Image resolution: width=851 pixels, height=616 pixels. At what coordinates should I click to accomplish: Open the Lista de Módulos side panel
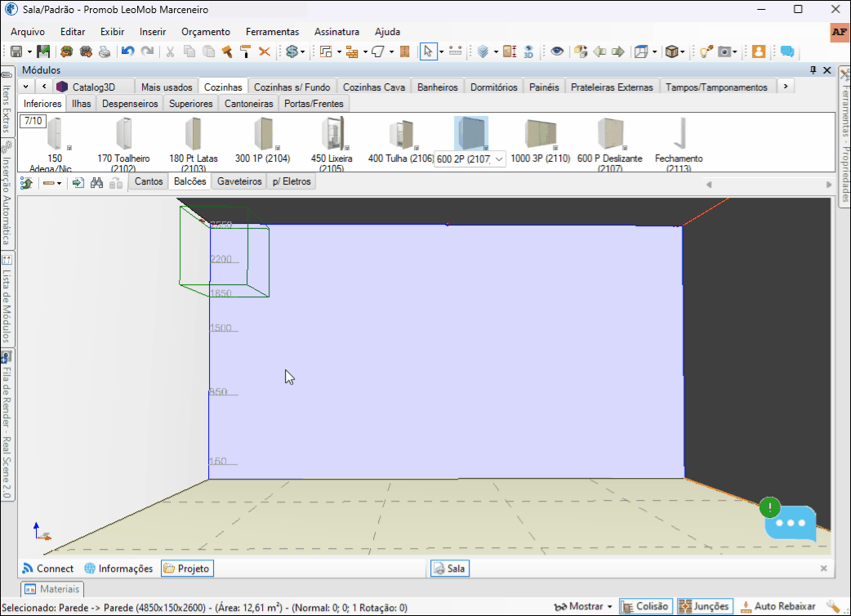(x=7, y=300)
